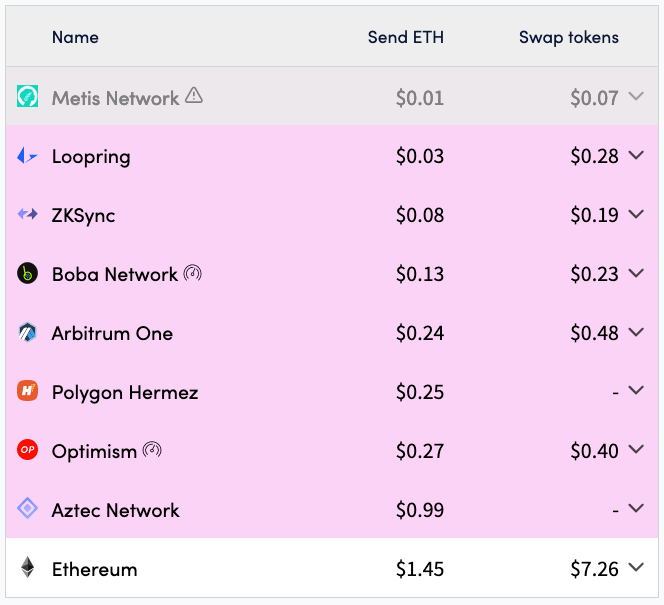Sort by the Send ETH column header
The width and height of the screenshot is (664, 605).
(x=406, y=37)
